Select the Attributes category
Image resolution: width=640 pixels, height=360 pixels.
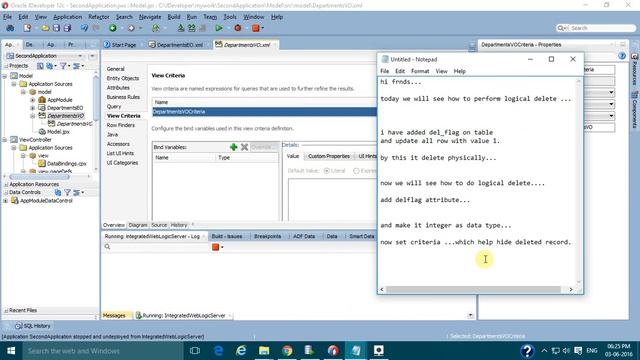click(x=118, y=88)
